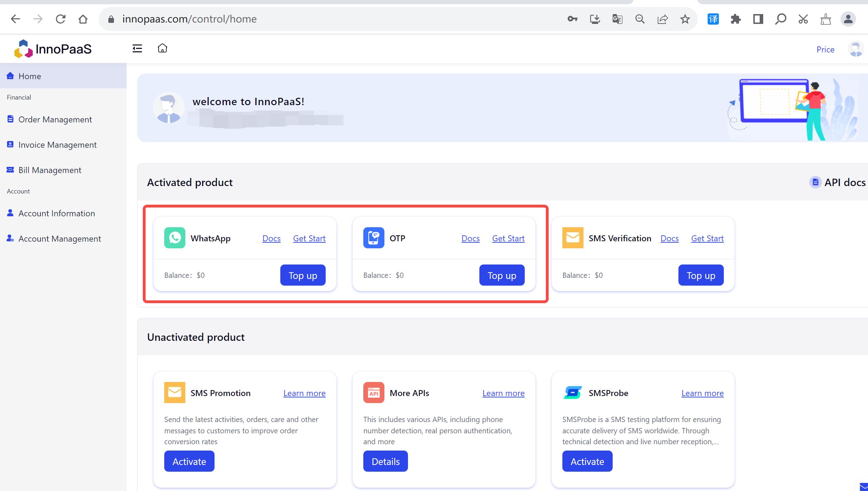Open Bill Management in the sidebar
This screenshot has width=868, height=491.
(x=63, y=170)
